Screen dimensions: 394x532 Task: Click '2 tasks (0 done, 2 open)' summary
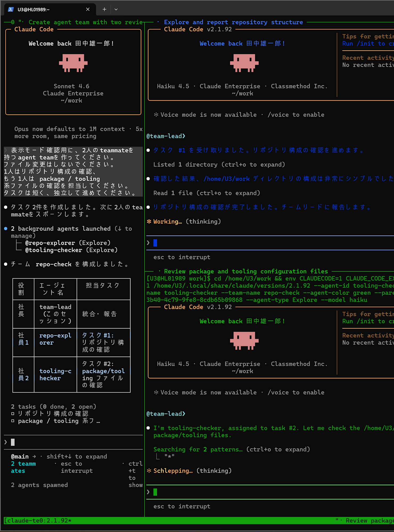click(54, 407)
